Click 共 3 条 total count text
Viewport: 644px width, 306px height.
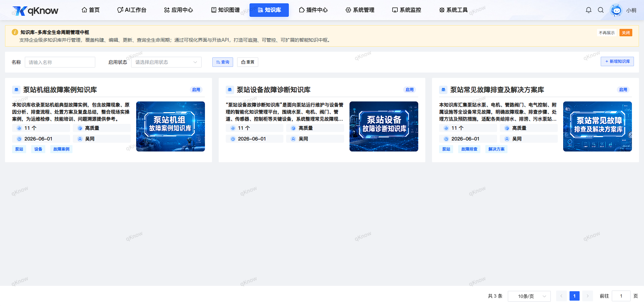click(x=495, y=296)
